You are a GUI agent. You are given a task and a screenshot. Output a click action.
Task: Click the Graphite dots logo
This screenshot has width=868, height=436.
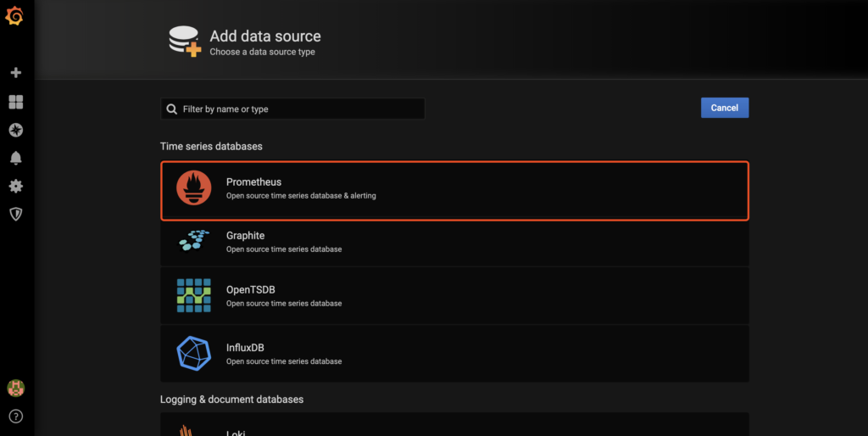click(194, 240)
